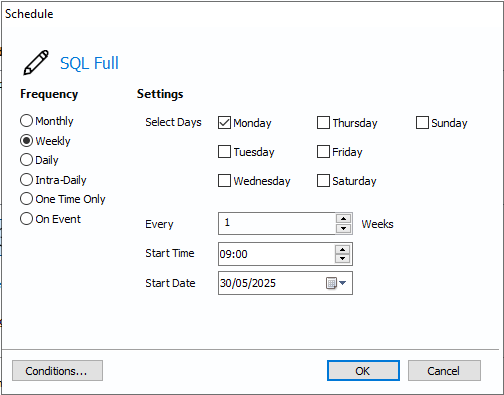Cancel the schedule dialog

coord(444,371)
